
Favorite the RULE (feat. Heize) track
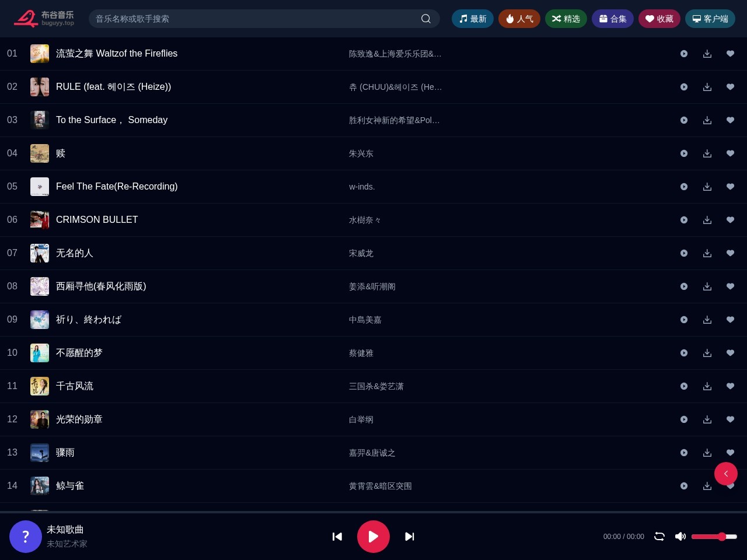coord(730,87)
